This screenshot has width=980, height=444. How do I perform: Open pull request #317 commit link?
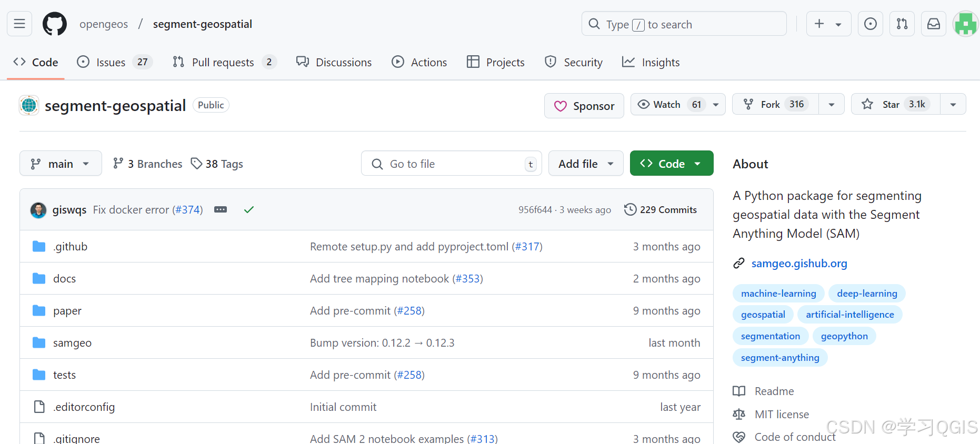pos(527,246)
